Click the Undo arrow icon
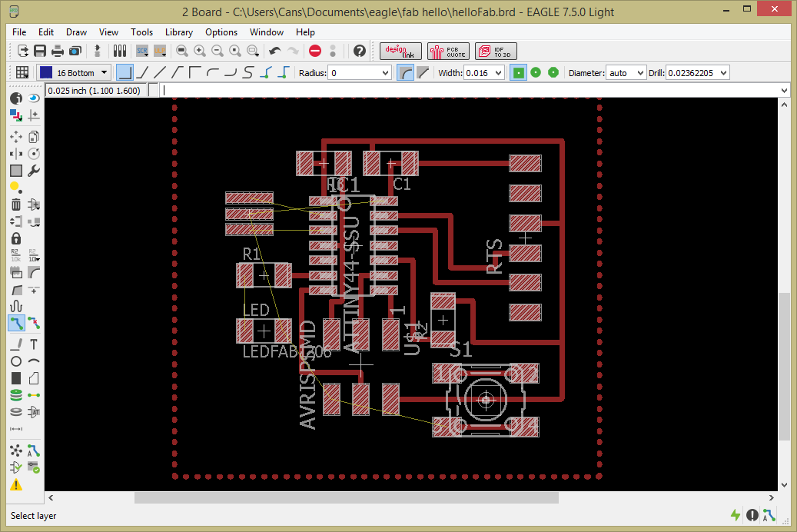This screenshot has height=532, width=797. [275, 51]
